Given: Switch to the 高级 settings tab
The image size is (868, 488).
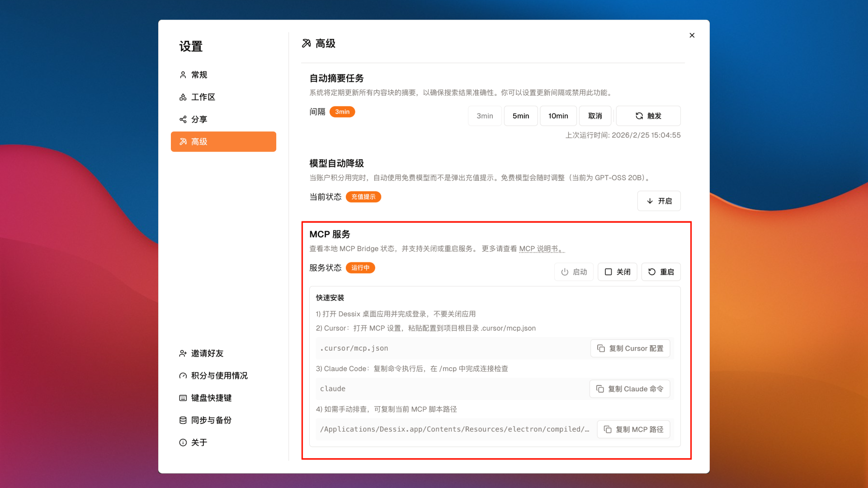Looking at the screenshot, I should coord(223,141).
